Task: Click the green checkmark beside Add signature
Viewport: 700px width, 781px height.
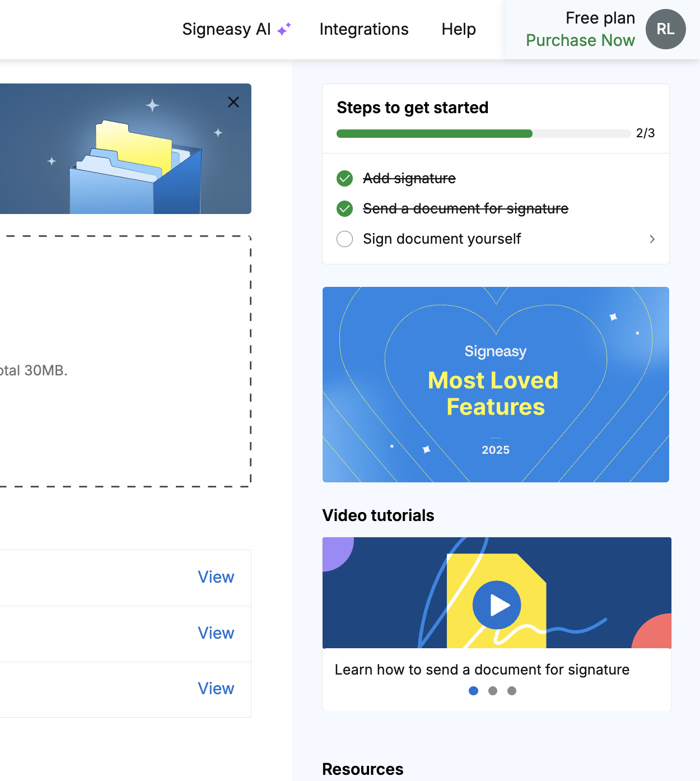Action: tap(344, 179)
